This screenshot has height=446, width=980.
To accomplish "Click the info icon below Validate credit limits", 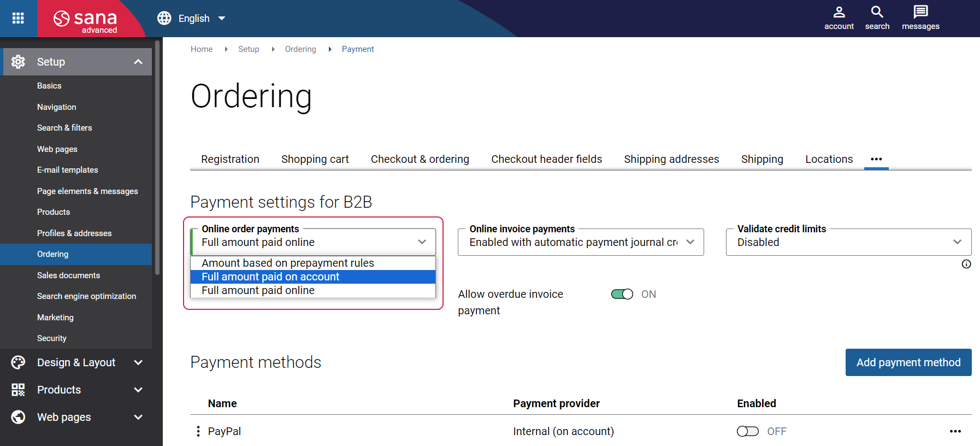I will coord(966,264).
